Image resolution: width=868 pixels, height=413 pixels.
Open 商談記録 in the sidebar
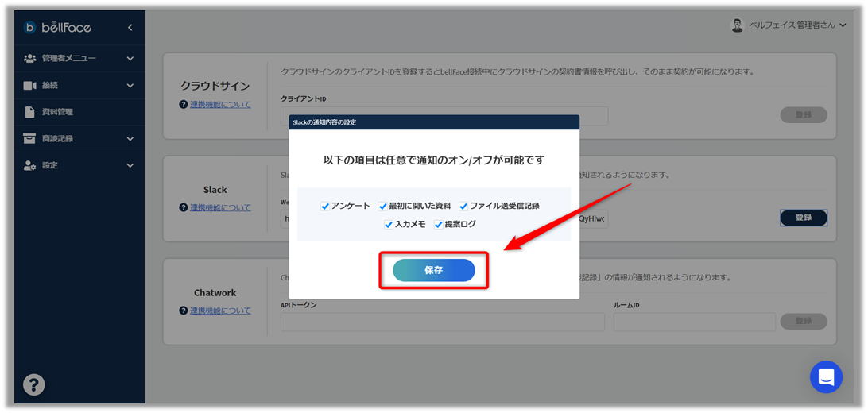point(79,138)
